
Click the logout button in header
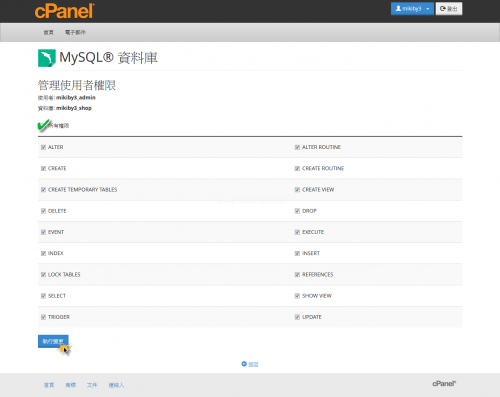coord(449,9)
